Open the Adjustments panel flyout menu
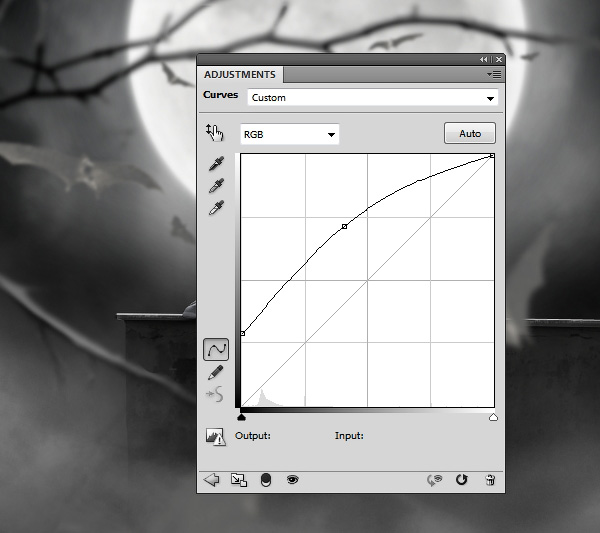Viewport: 600px width, 533px height. (x=494, y=74)
